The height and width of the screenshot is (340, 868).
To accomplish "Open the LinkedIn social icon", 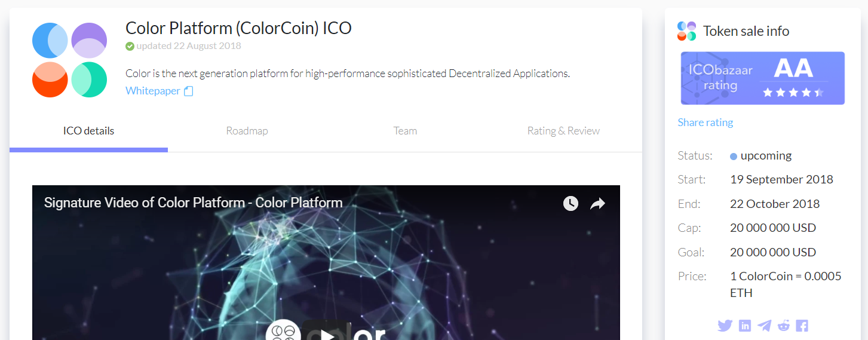I will point(745,326).
